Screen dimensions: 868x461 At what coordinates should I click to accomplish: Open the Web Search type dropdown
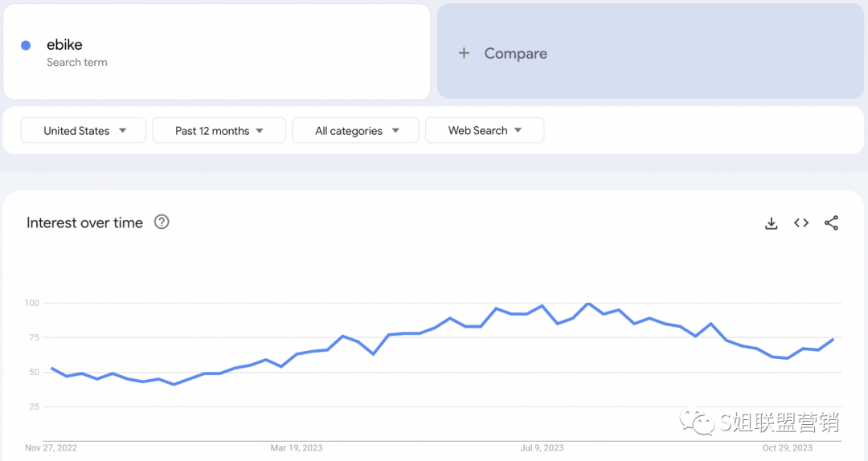pyautogui.click(x=485, y=130)
